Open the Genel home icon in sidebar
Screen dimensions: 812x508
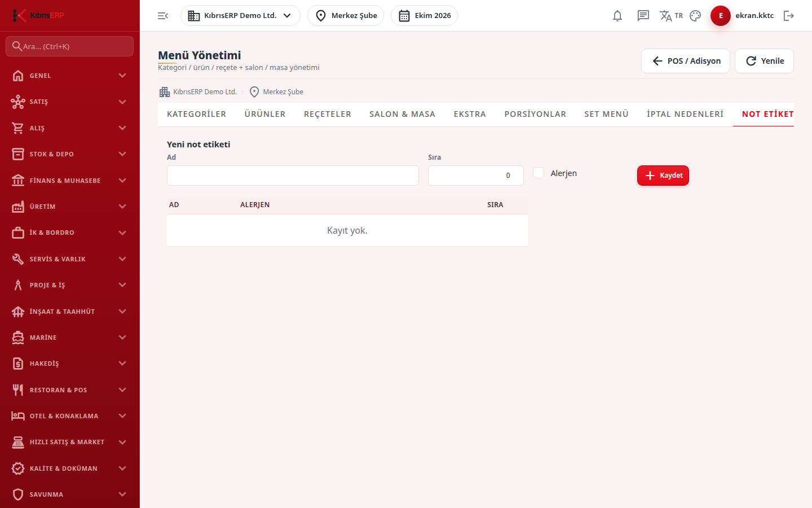coord(18,76)
